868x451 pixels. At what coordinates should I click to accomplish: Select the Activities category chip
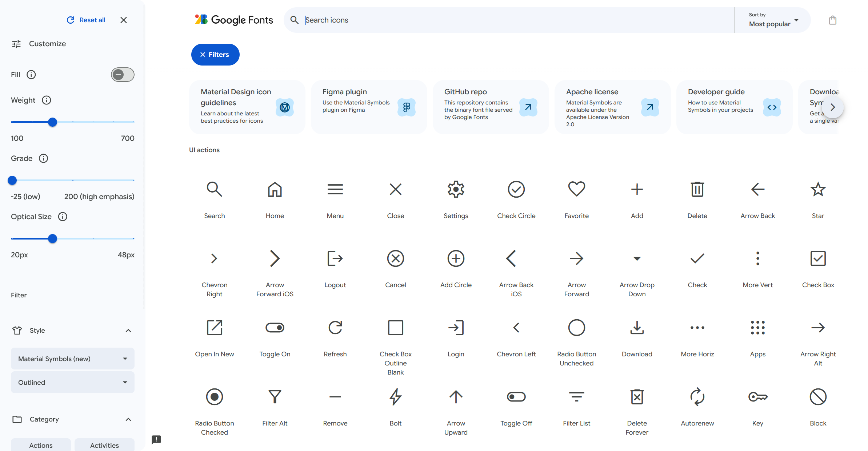click(x=104, y=445)
